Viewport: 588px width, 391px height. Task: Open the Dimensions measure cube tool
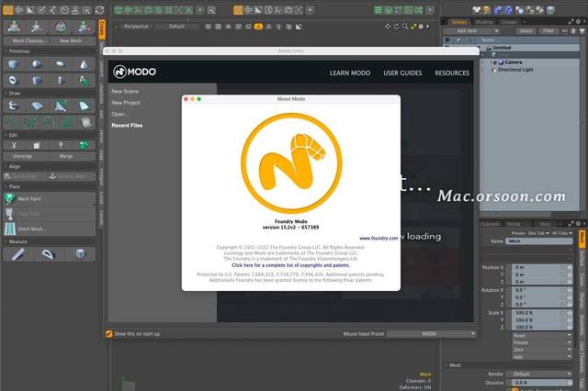pos(80,254)
